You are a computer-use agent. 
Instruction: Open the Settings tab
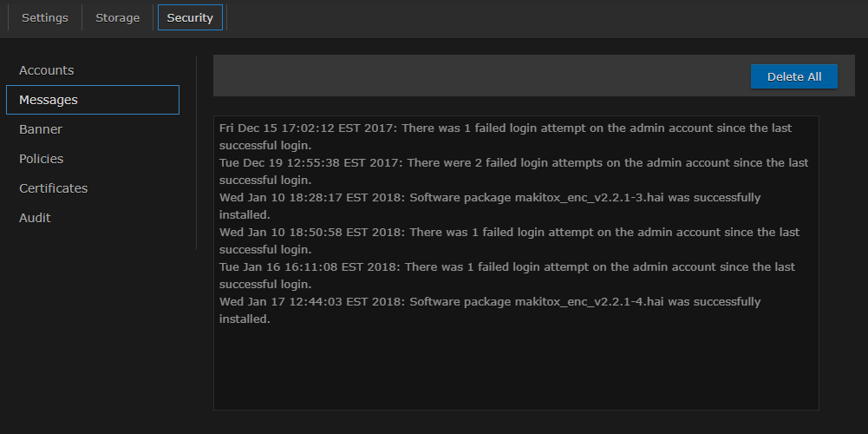(45, 18)
